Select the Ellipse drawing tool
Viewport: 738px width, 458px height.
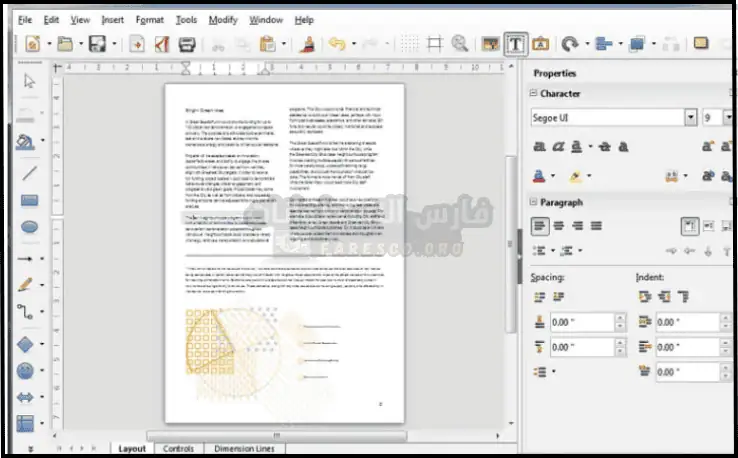tap(29, 228)
